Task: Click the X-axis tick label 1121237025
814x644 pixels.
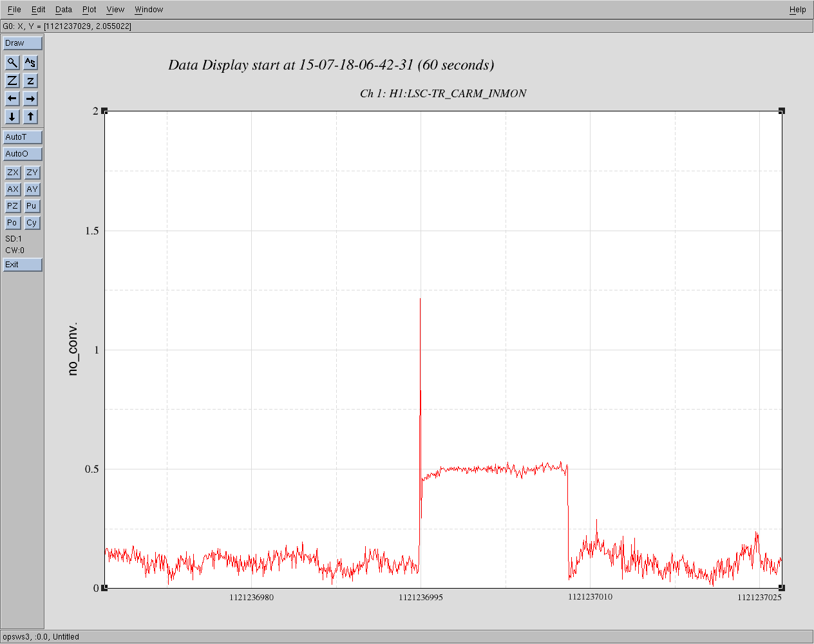Action: (759, 598)
